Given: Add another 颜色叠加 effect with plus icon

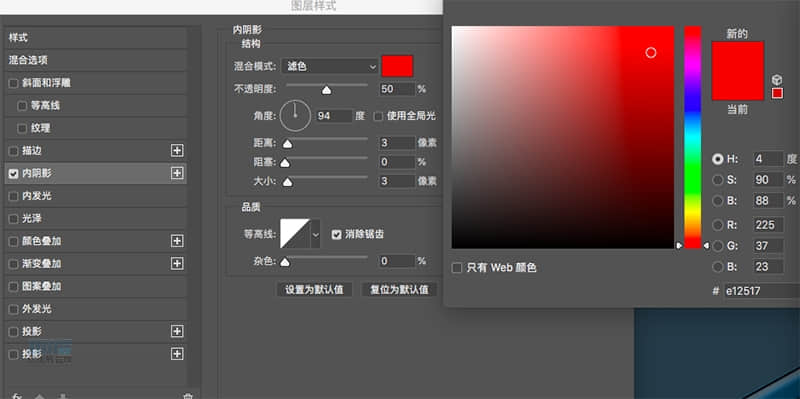Looking at the screenshot, I should (x=177, y=241).
